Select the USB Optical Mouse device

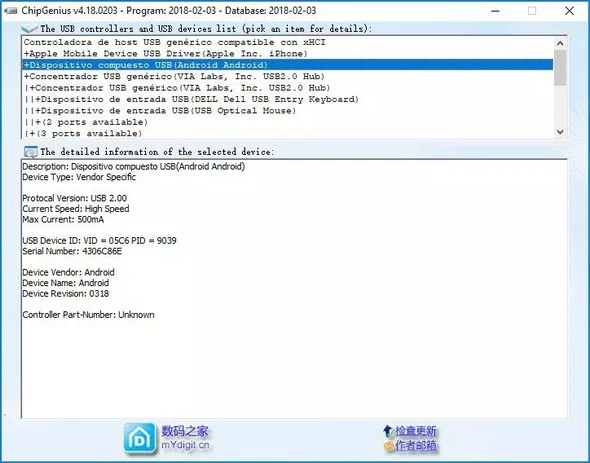(x=160, y=111)
